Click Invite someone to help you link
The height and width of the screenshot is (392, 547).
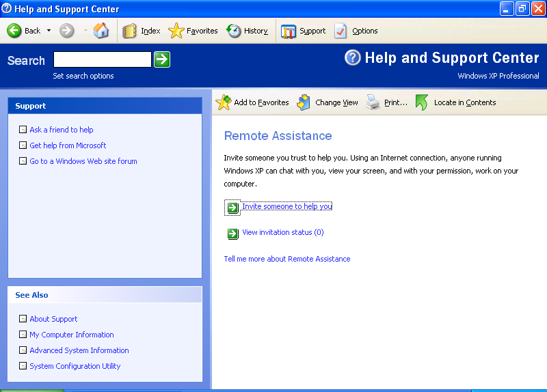point(287,206)
